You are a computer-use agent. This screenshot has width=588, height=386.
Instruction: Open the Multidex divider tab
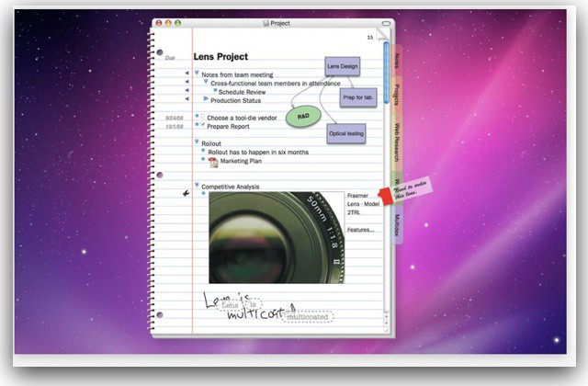tap(397, 225)
